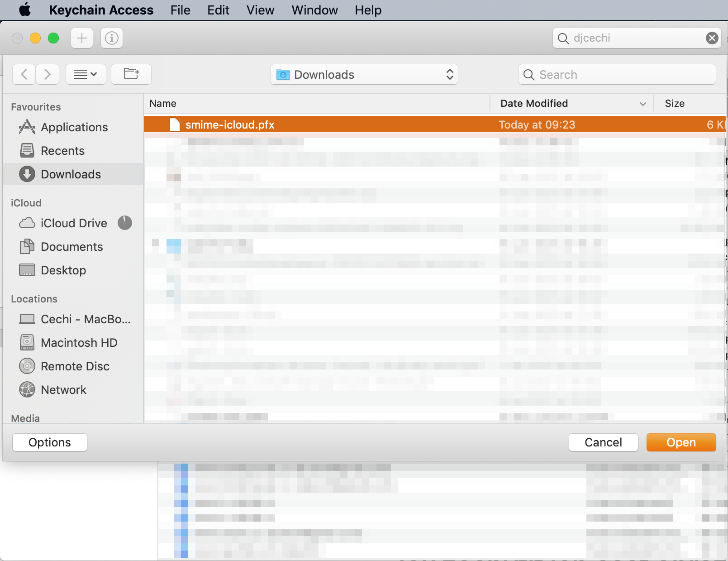The image size is (728, 561).
Task: Select the smime-icloud.pfx file
Action: pyautogui.click(x=434, y=125)
